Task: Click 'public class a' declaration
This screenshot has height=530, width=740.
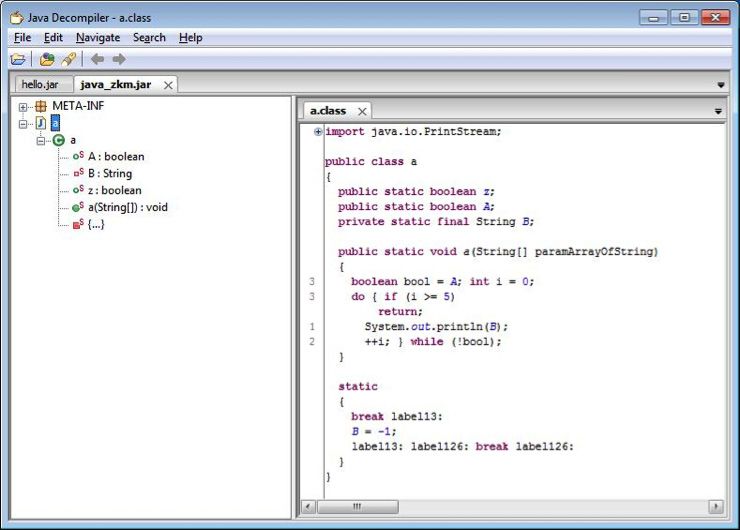Action: pyautogui.click(x=370, y=162)
